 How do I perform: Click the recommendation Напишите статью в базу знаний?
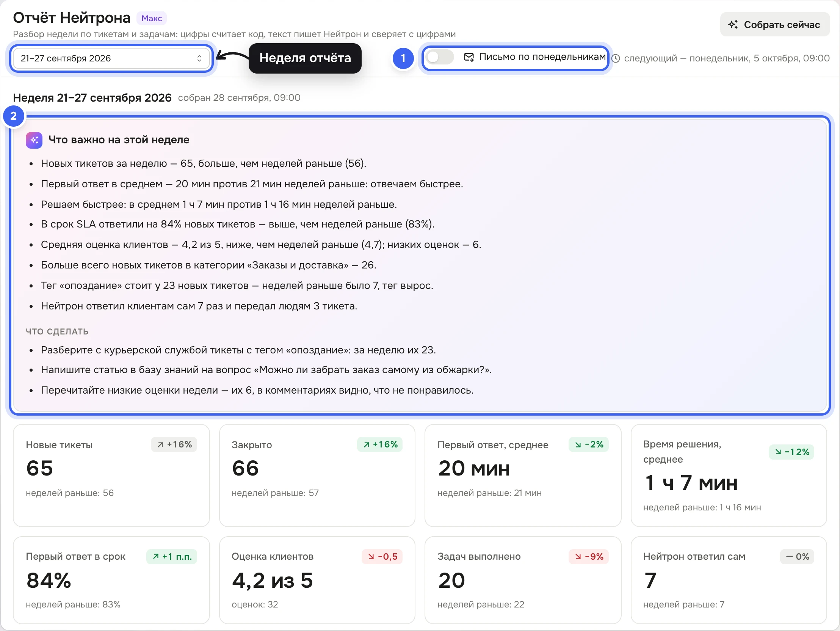pyautogui.click(x=266, y=370)
